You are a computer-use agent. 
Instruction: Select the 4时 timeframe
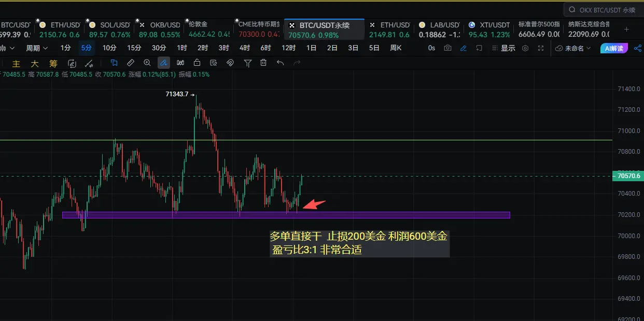(x=245, y=48)
